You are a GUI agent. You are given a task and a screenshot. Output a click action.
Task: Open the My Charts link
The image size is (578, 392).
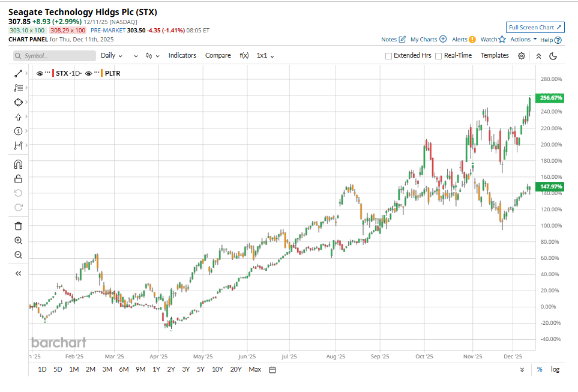point(428,40)
